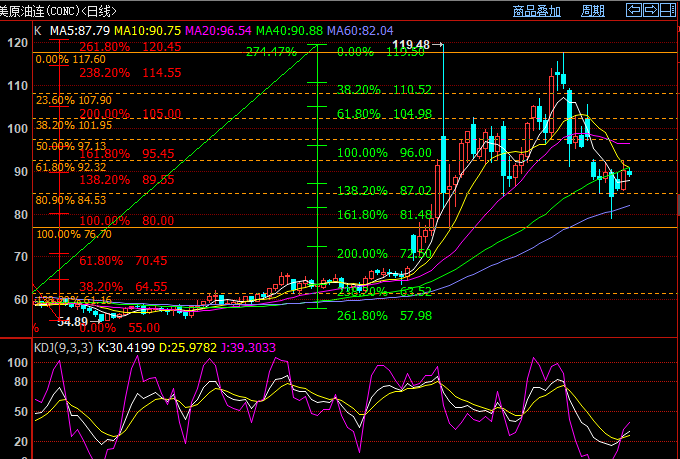The width and height of the screenshot is (680, 459).
Task: Click the left arrow navigation icon
Action: pyautogui.click(x=634, y=10)
